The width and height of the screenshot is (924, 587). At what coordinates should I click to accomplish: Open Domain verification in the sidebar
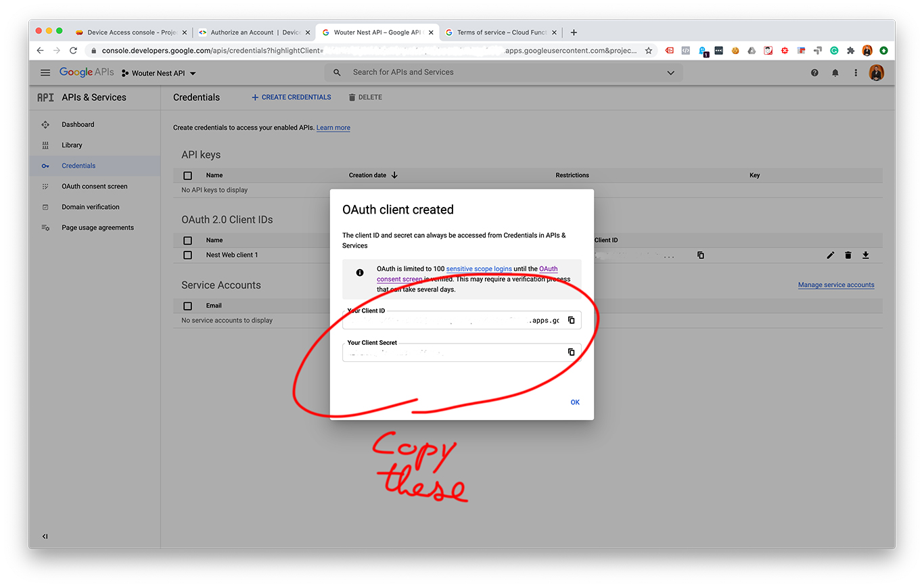(x=90, y=207)
